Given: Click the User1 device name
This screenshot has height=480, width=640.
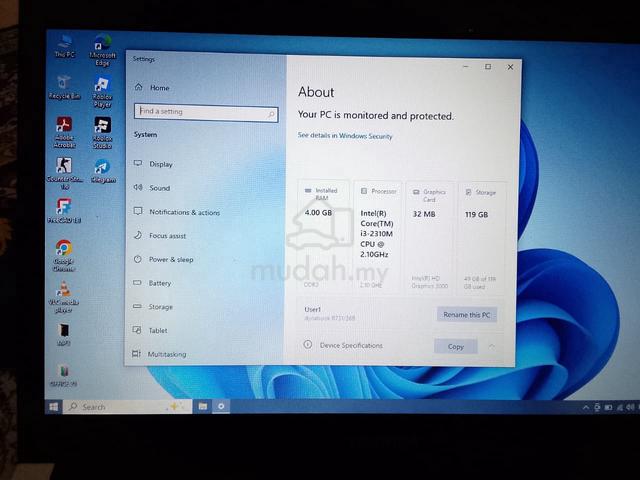Looking at the screenshot, I should tap(313, 309).
